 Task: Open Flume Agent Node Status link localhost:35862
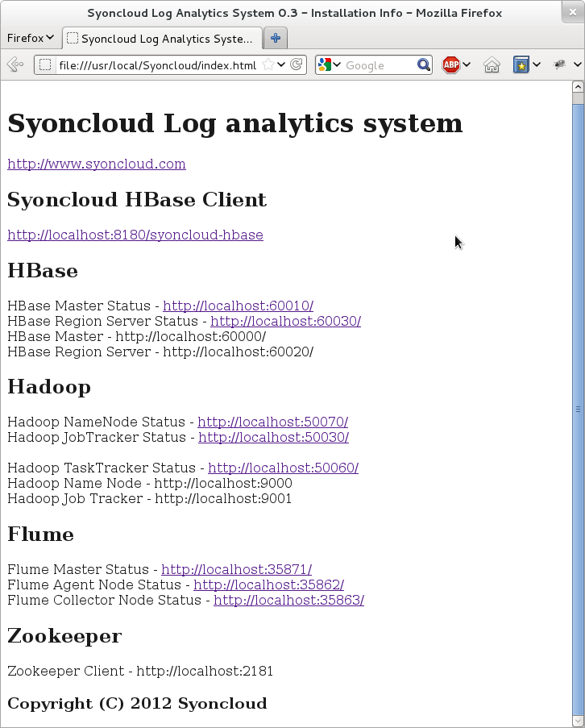268,585
